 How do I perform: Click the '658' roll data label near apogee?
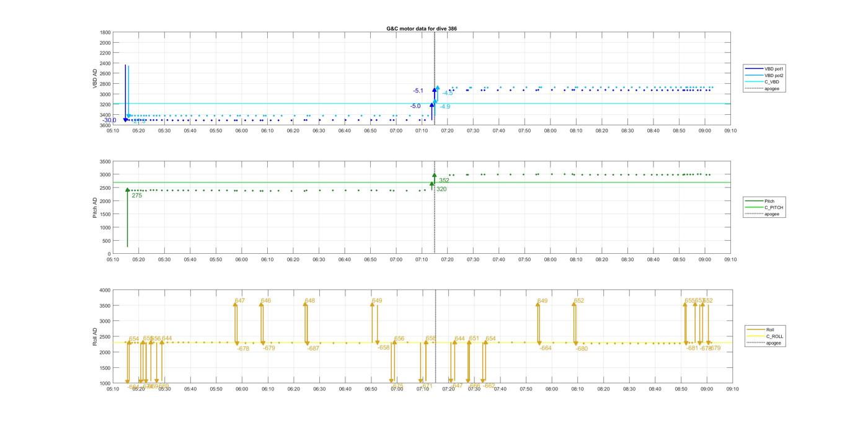click(x=431, y=339)
